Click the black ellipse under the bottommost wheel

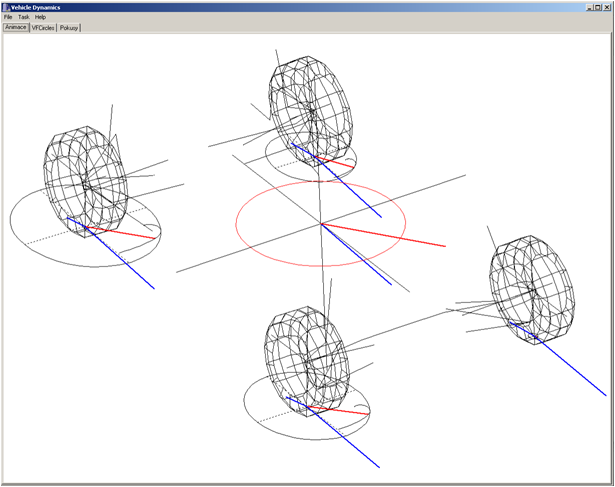click(255, 418)
